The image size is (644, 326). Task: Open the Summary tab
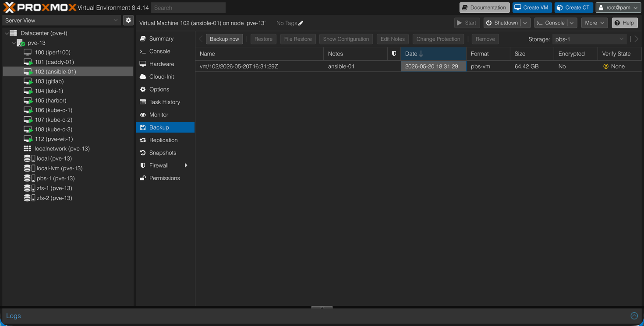[165, 39]
